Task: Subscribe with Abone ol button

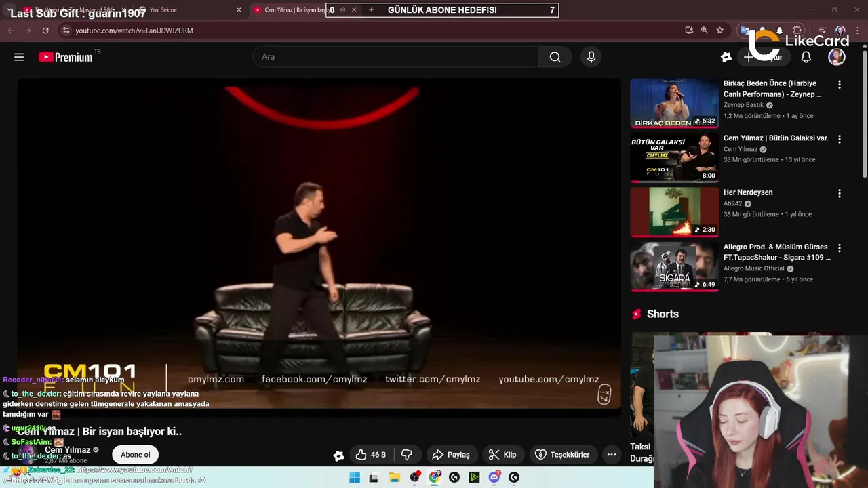Action: pyautogui.click(x=136, y=455)
